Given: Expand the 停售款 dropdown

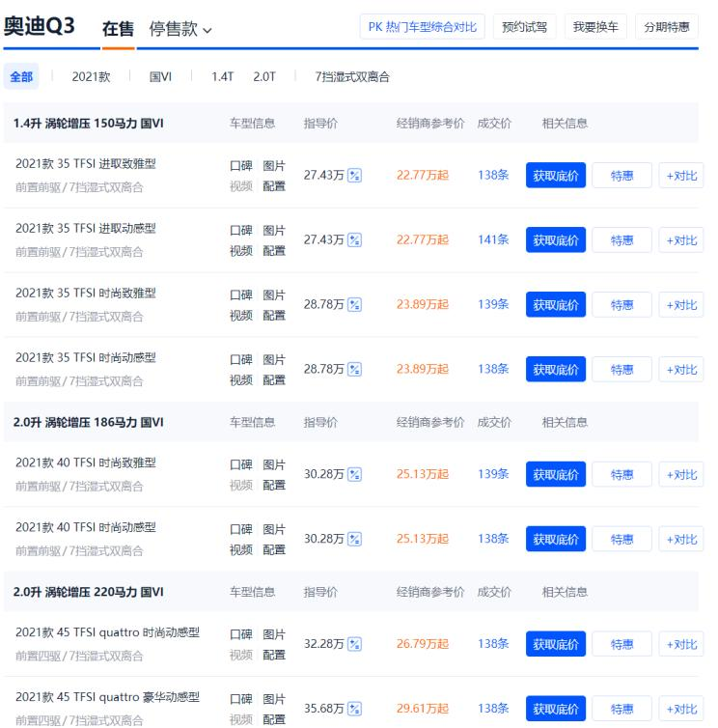Looking at the screenshot, I should 180,29.
